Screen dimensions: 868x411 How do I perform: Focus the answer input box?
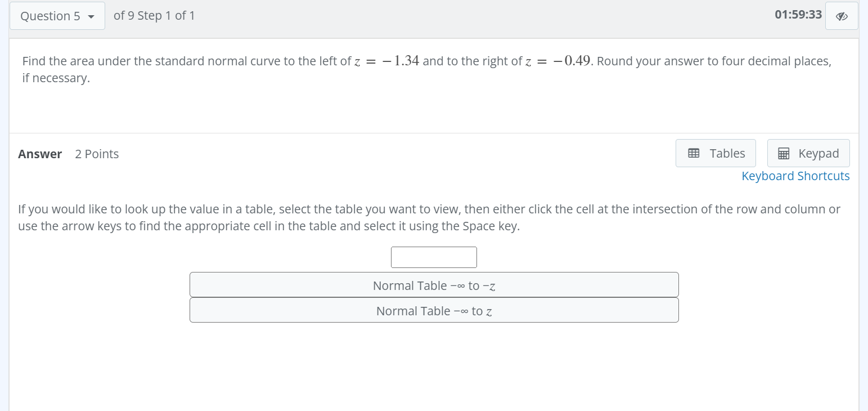point(434,257)
